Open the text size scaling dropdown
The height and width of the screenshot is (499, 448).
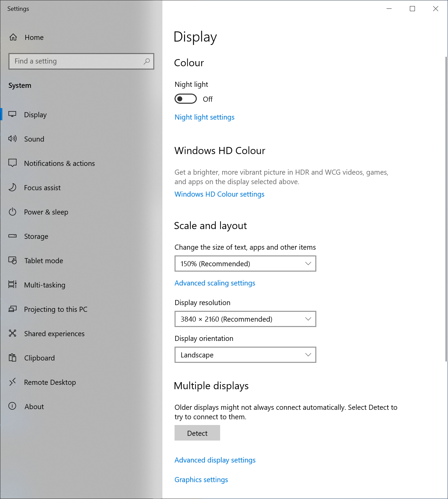tap(245, 264)
